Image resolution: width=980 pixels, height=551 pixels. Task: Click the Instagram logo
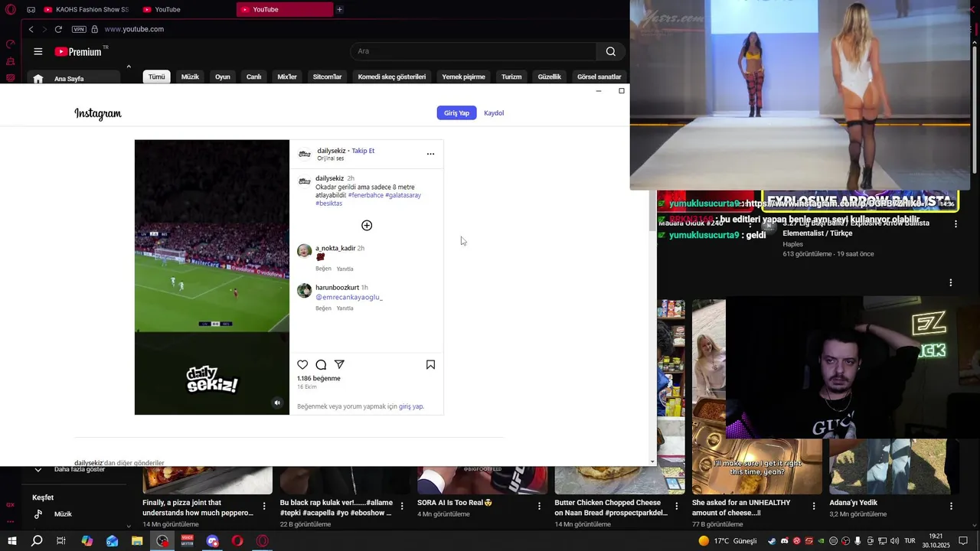(98, 113)
